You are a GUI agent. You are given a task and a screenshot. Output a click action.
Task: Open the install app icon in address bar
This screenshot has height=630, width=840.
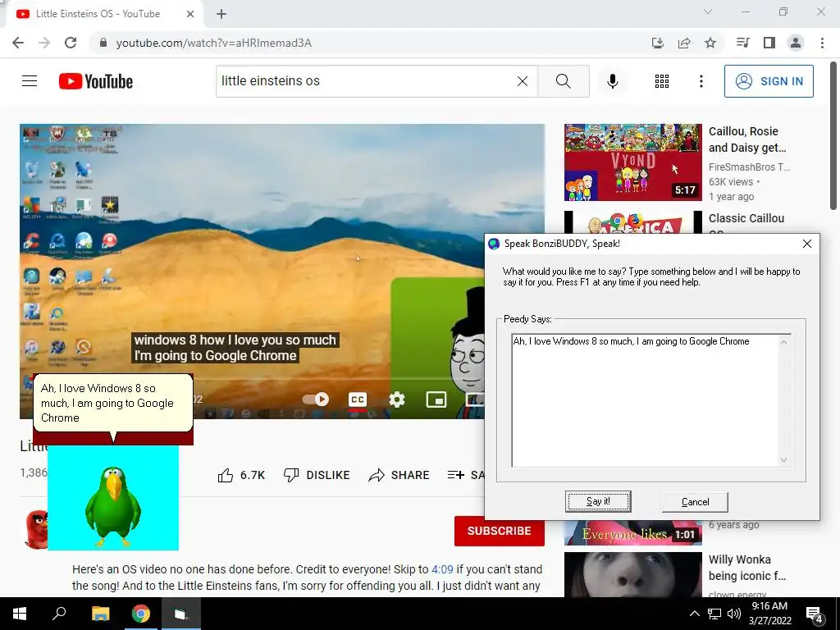point(658,43)
